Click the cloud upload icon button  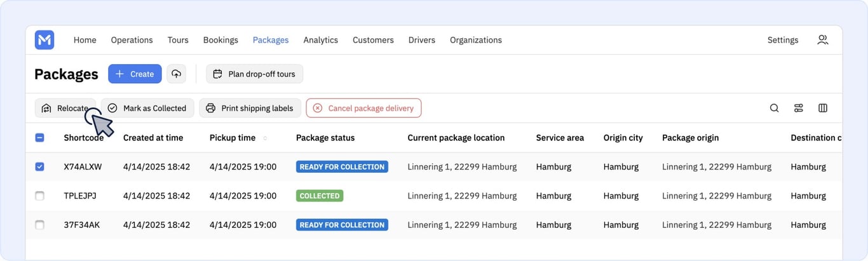click(176, 74)
